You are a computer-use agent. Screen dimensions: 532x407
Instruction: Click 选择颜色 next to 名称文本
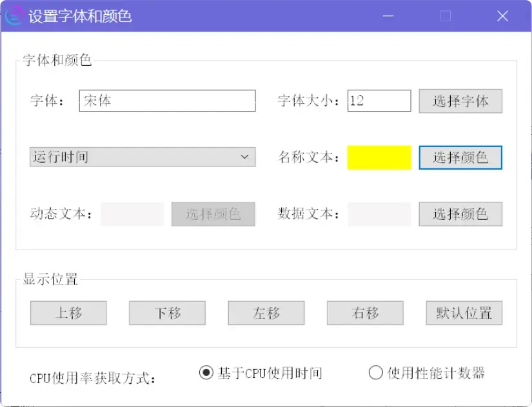click(x=460, y=157)
